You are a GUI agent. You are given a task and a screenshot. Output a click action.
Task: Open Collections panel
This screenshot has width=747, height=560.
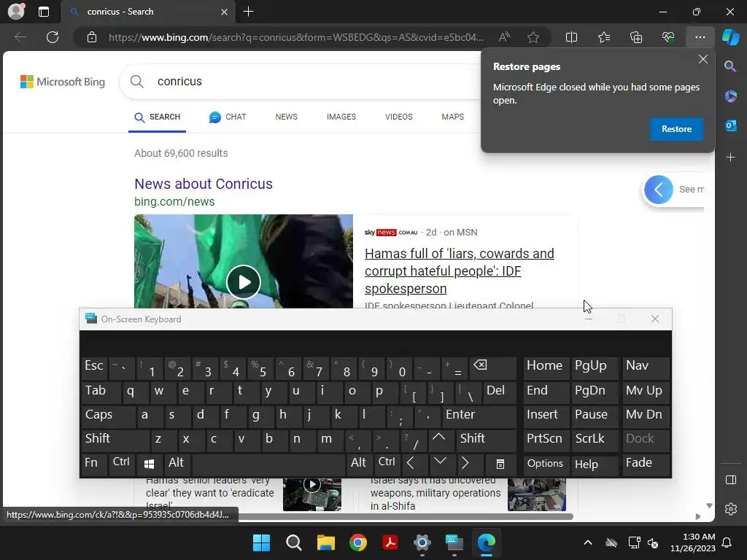click(x=636, y=37)
